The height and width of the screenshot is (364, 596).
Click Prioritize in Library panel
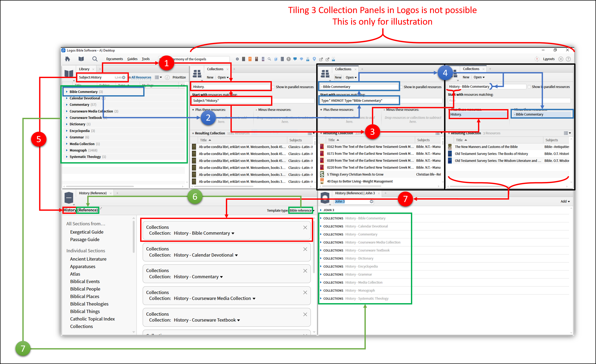(x=179, y=77)
